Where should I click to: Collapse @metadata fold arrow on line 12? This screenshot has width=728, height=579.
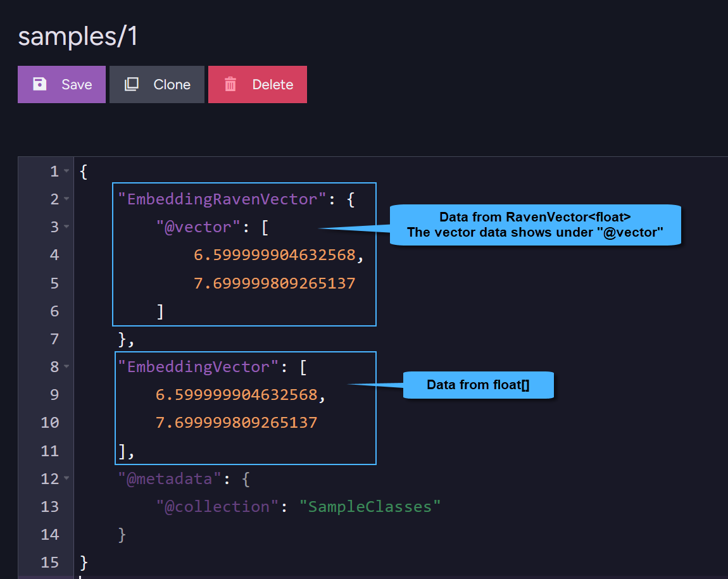point(66,478)
